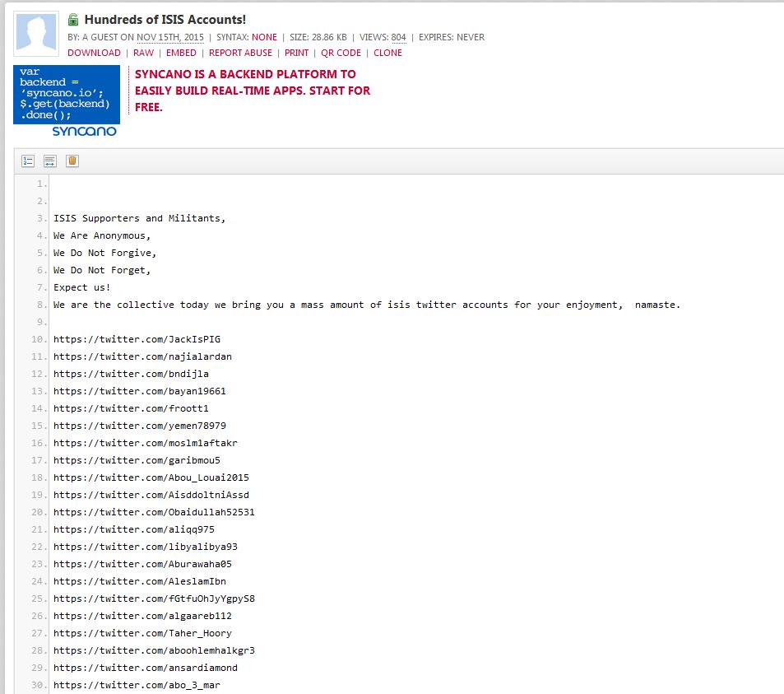Download the paste via DOWNLOAD link
The height and width of the screenshot is (694, 784).
94,53
